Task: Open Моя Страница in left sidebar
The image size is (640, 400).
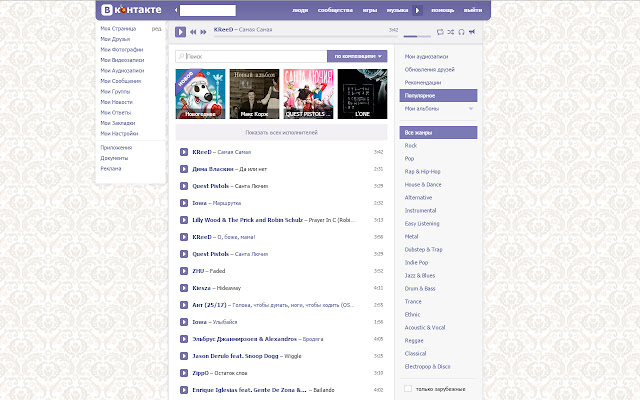Action: [x=118, y=29]
